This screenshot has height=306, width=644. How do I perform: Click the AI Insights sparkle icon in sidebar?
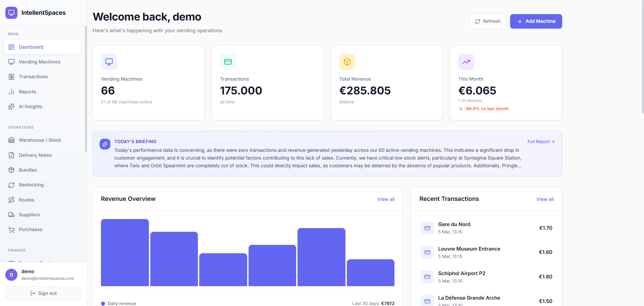tap(11, 106)
